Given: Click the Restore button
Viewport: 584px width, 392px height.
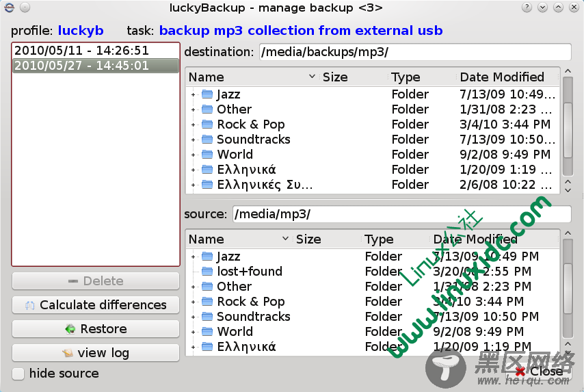Looking at the screenshot, I should coord(96,329).
